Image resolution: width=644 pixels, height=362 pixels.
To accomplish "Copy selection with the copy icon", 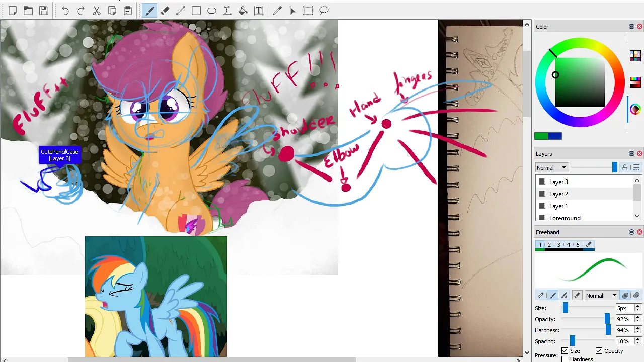I will pos(112,11).
